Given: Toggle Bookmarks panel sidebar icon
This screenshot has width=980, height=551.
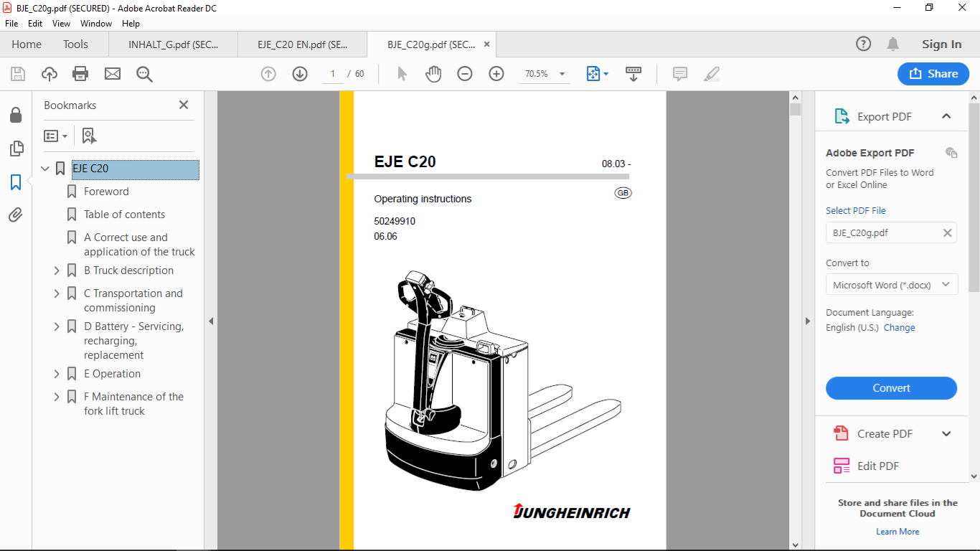Looking at the screenshot, I should coord(16,182).
